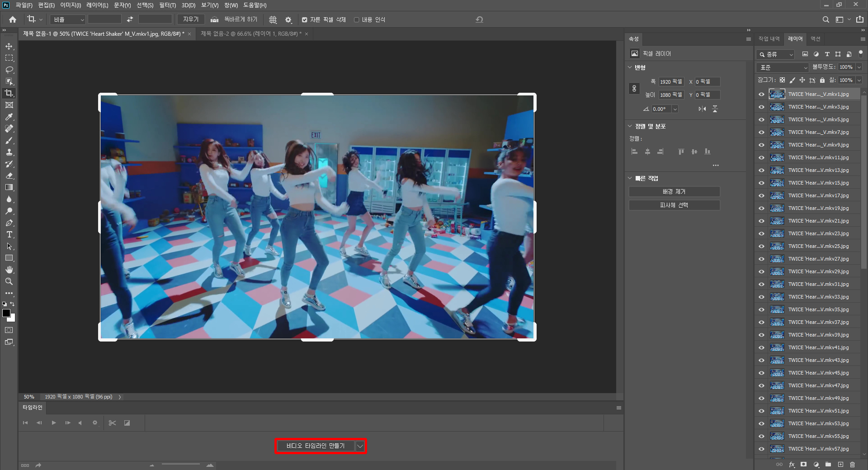
Task: Toggle visibility of layer mkv49.jpg
Action: point(761,398)
